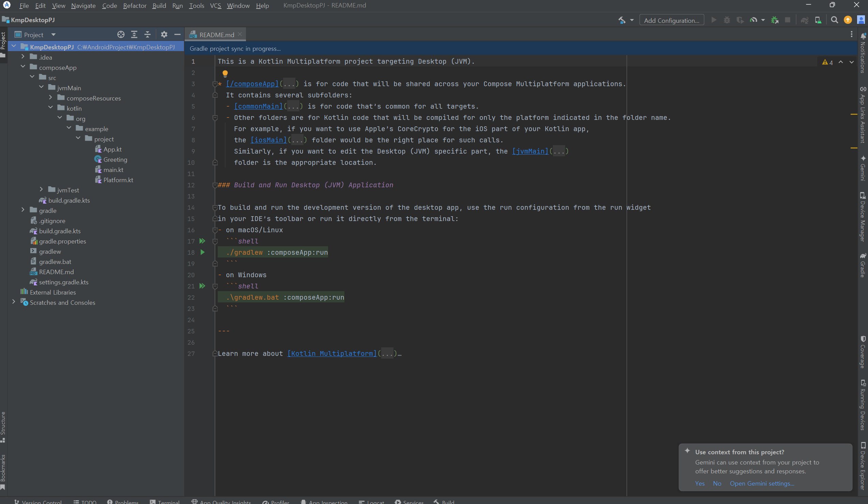Click the yellow intention lightbulb in editor

point(225,73)
